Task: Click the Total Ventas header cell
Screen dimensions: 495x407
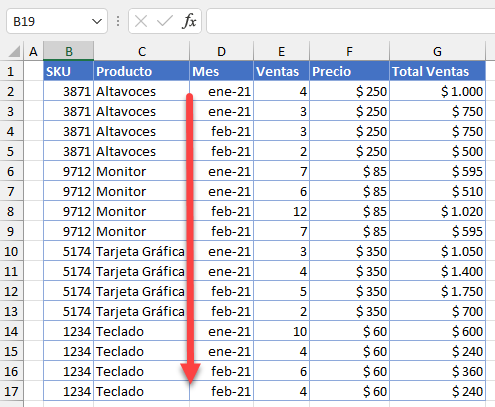Action: (x=437, y=71)
